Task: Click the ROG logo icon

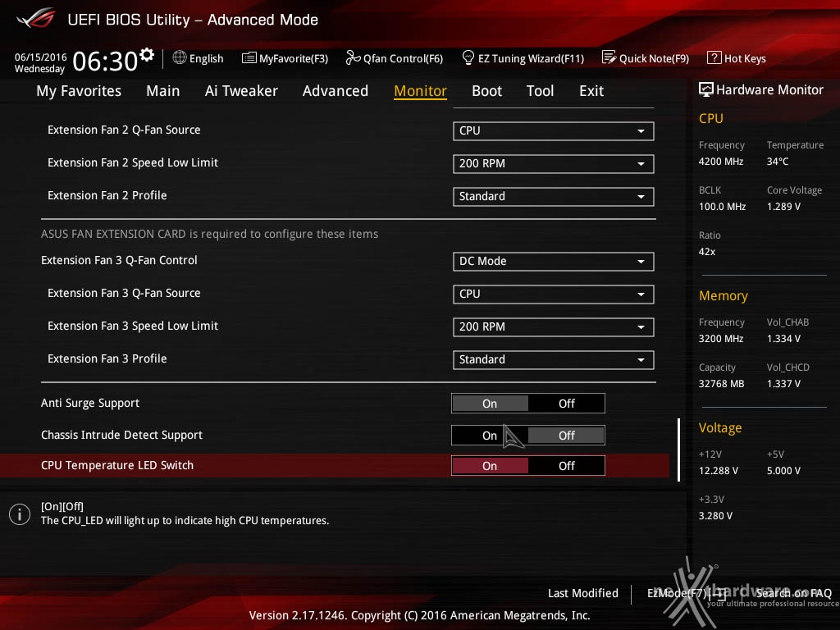Action: click(36, 19)
